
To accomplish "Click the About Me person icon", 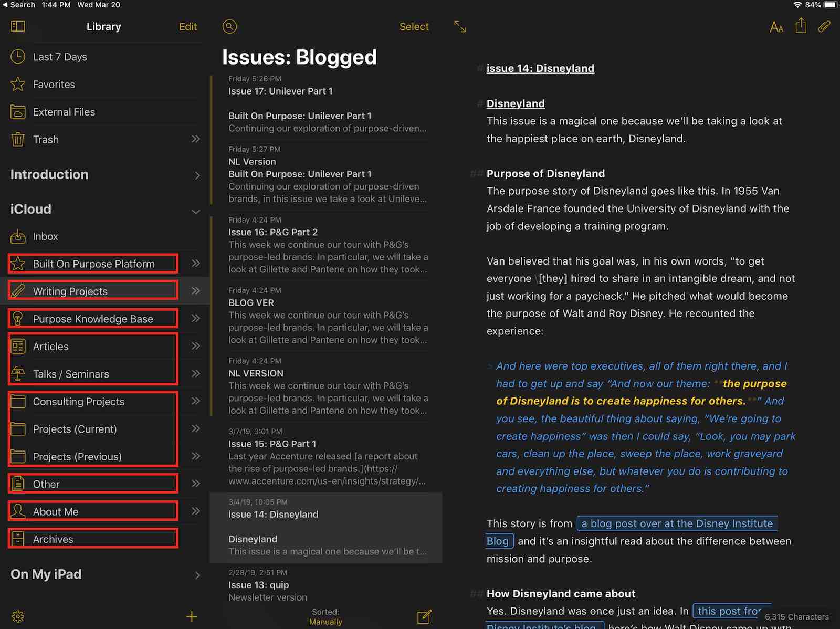I will (18, 511).
